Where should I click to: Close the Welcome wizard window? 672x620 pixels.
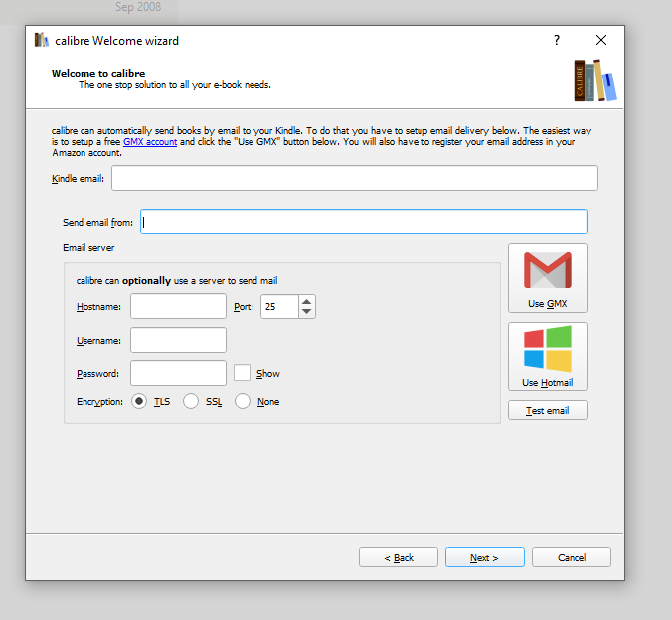click(601, 41)
